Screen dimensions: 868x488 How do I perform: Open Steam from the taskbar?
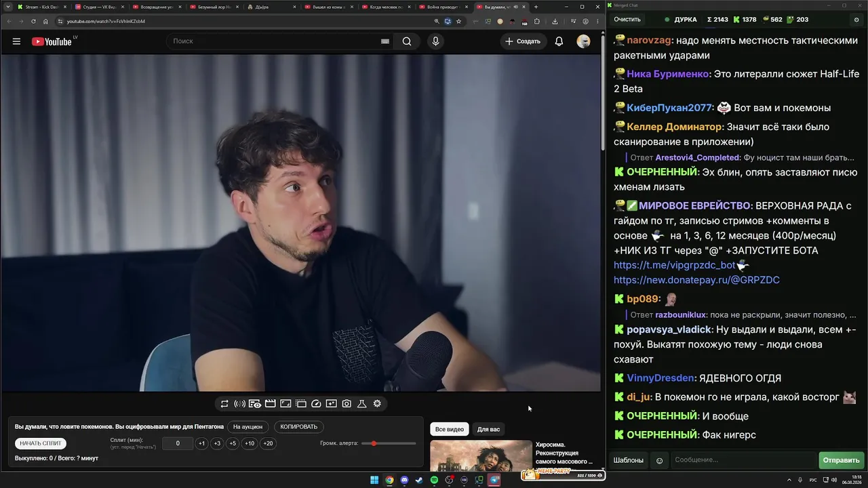point(419,481)
